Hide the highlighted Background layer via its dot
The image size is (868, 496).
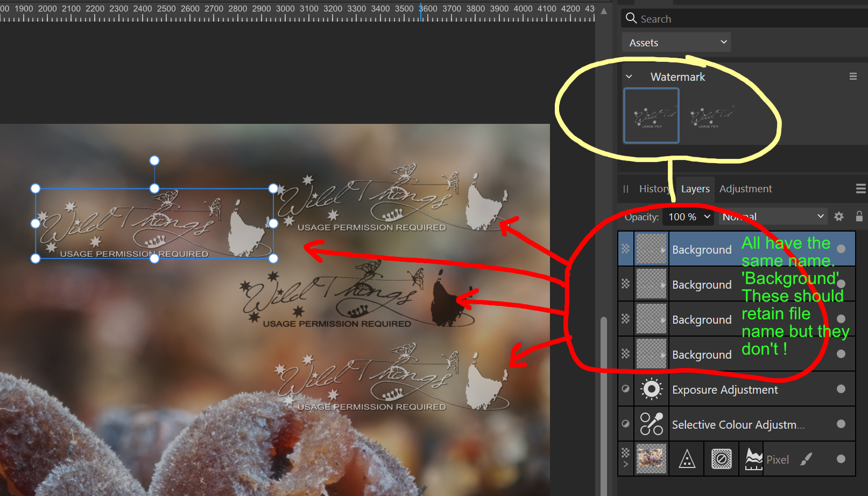tap(841, 249)
